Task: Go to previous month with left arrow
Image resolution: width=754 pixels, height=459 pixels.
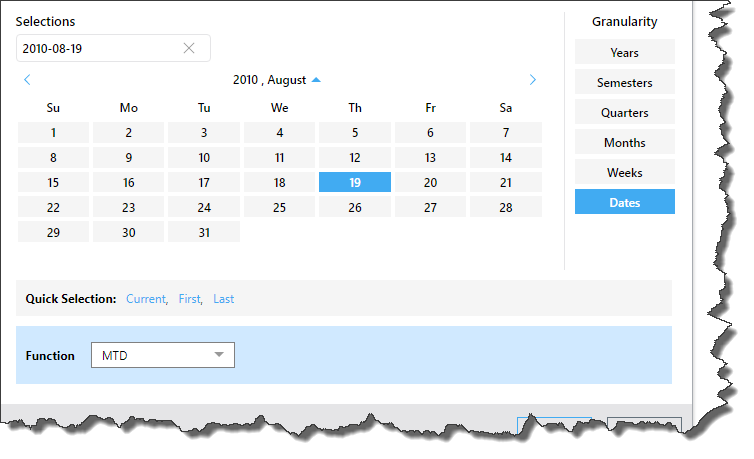Action: coord(27,80)
